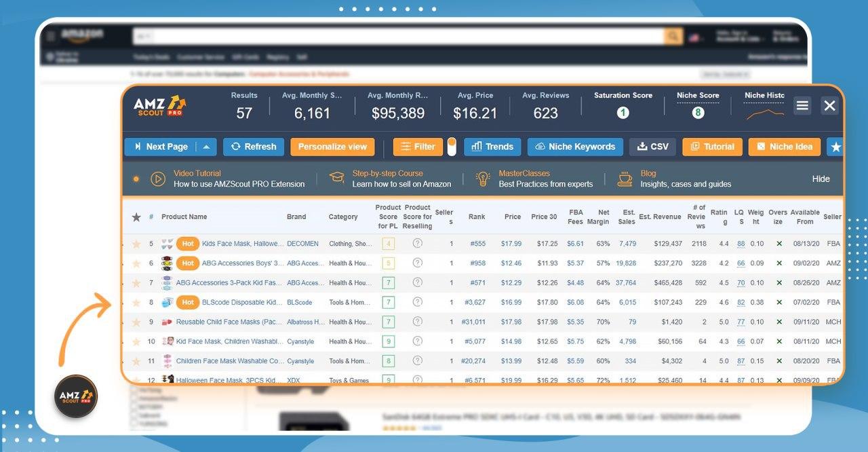Star the Reusable Child Face Masks row
Image resolution: width=868 pixels, height=452 pixels.
(x=136, y=322)
